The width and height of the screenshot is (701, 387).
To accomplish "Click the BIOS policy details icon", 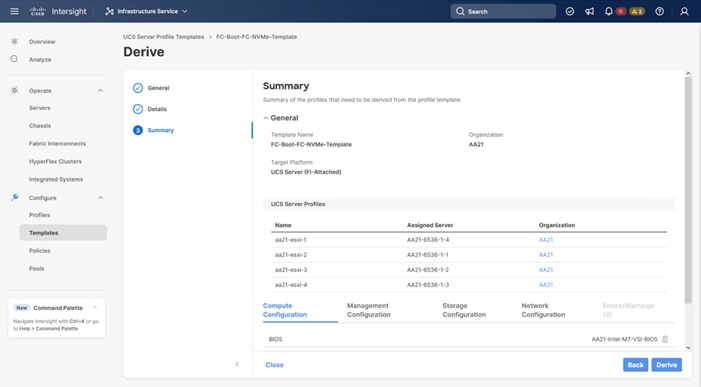I will click(665, 339).
